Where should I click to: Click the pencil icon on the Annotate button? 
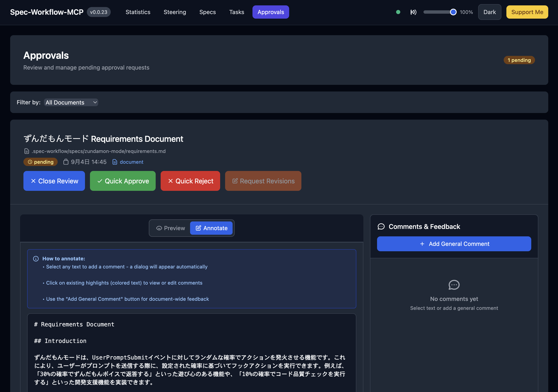pyautogui.click(x=198, y=228)
